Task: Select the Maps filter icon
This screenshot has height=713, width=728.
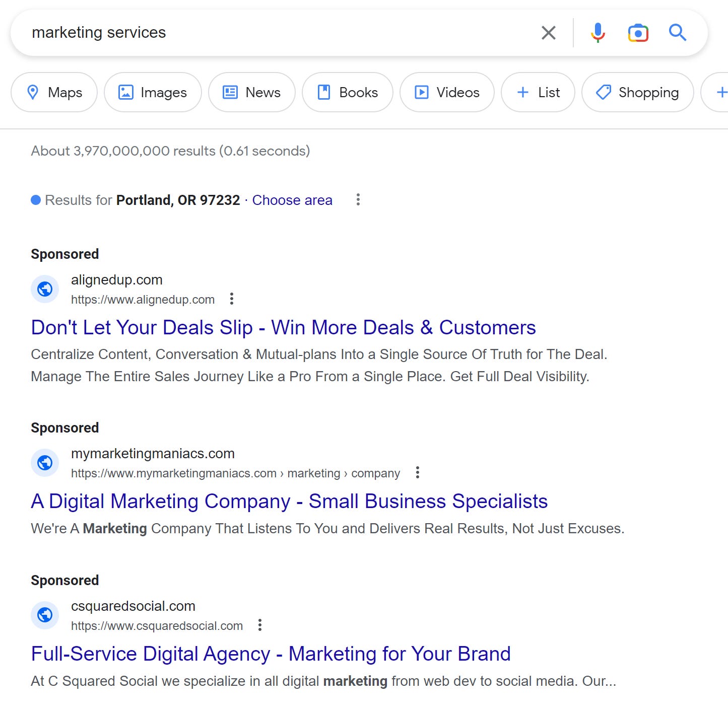Action: click(x=33, y=92)
